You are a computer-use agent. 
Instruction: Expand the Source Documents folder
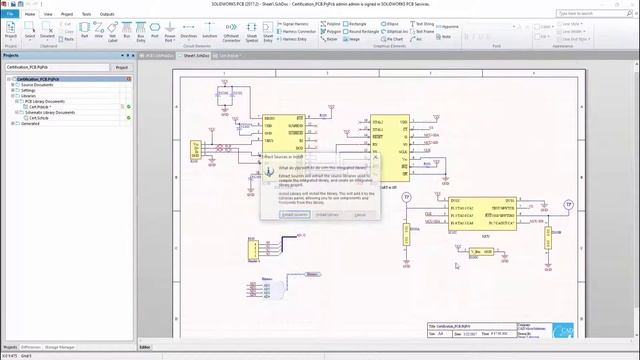(13, 85)
